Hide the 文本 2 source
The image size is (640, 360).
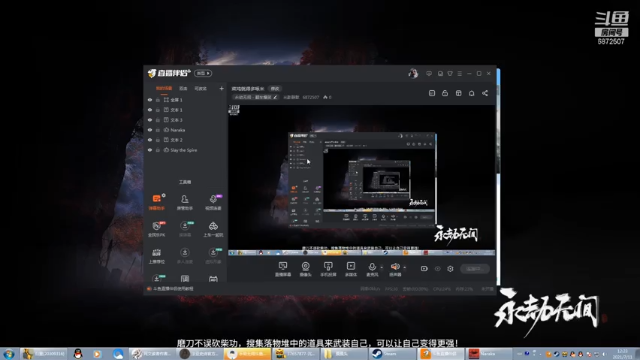[150, 140]
